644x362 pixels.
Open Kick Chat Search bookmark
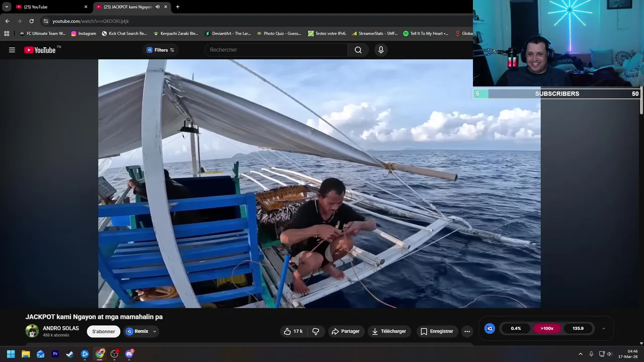click(124, 34)
